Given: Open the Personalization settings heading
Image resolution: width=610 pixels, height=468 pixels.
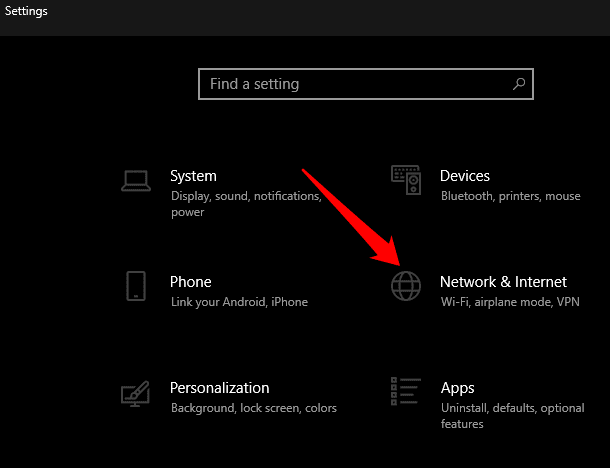Looking at the screenshot, I should [x=219, y=388].
